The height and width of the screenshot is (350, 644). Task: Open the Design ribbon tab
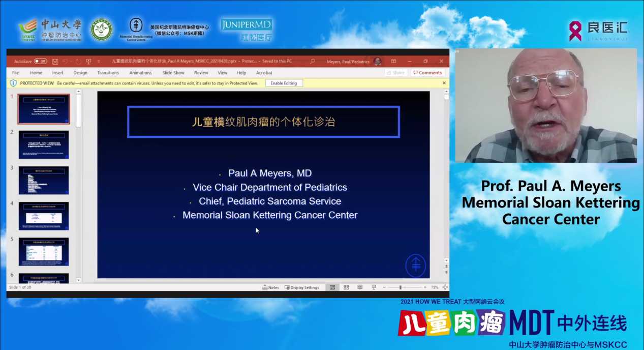(x=80, y=73)
